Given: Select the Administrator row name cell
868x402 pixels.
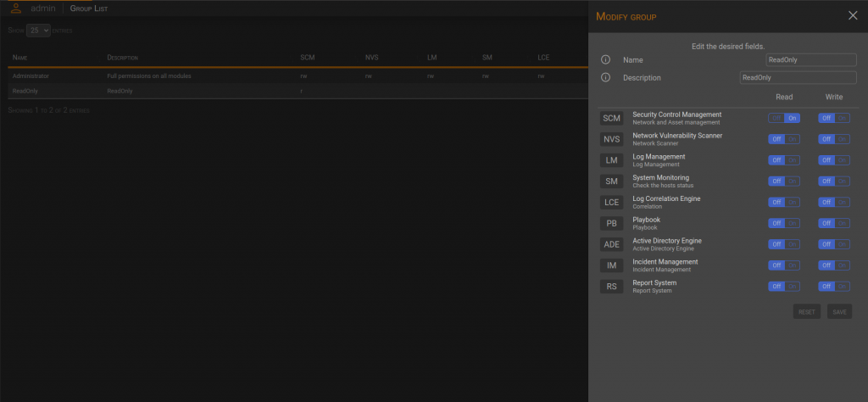Looking at the screenshot, I should pyautogui.click(x=31, y=75).
